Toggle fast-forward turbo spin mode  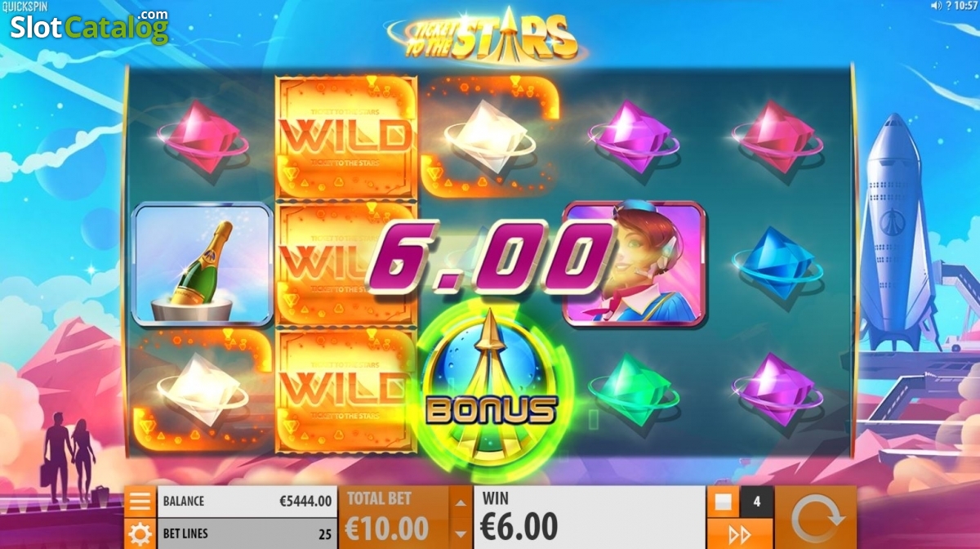739,534
